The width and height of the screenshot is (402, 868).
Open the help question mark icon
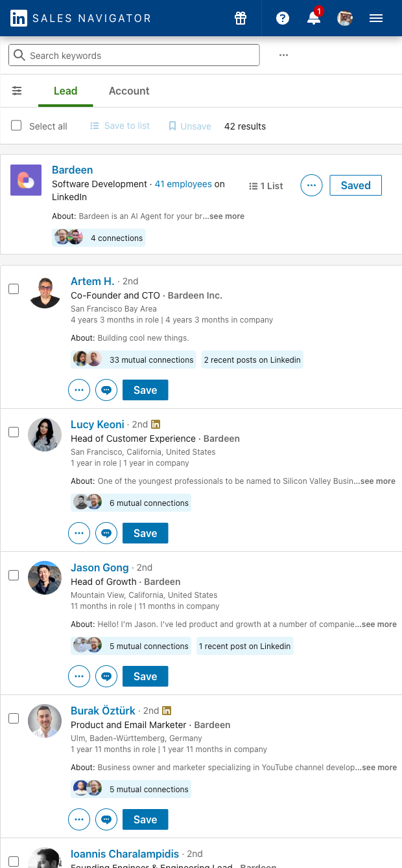[283, 18]
